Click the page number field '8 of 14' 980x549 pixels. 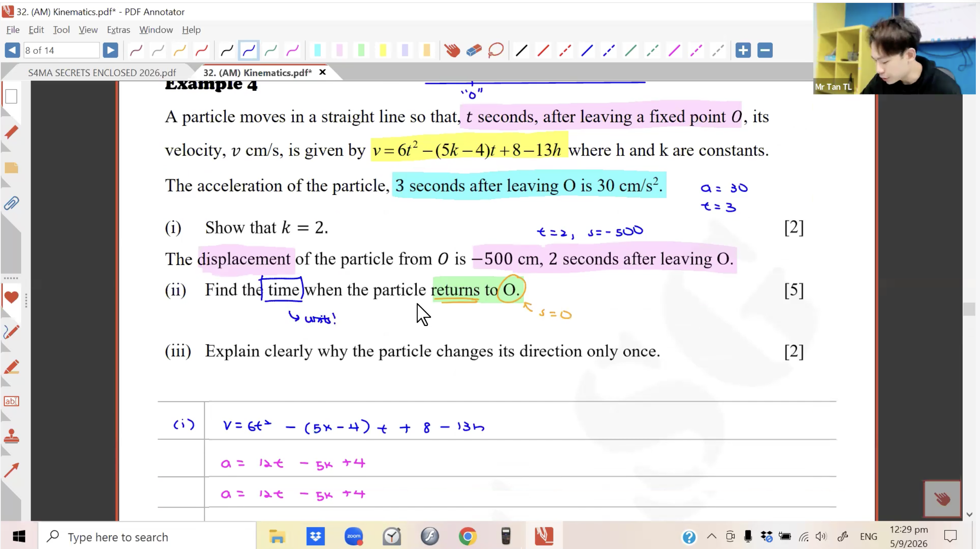point(61,50)
